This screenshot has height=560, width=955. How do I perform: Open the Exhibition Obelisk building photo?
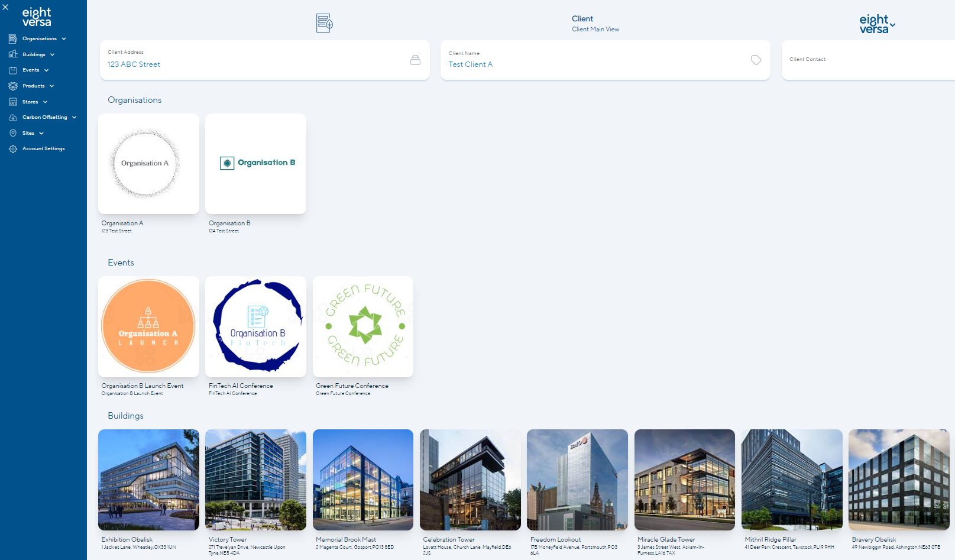click(148, 480)
